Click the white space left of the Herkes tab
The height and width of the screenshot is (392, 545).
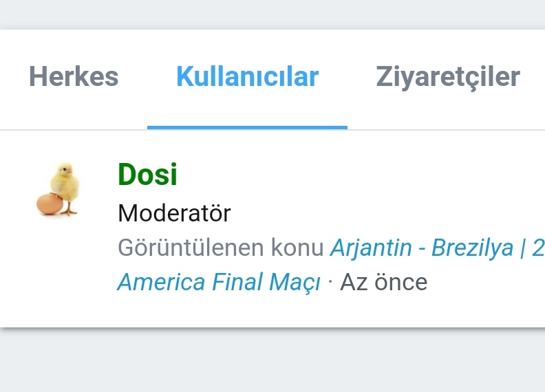pyautogui.click(x=12, y=76)
